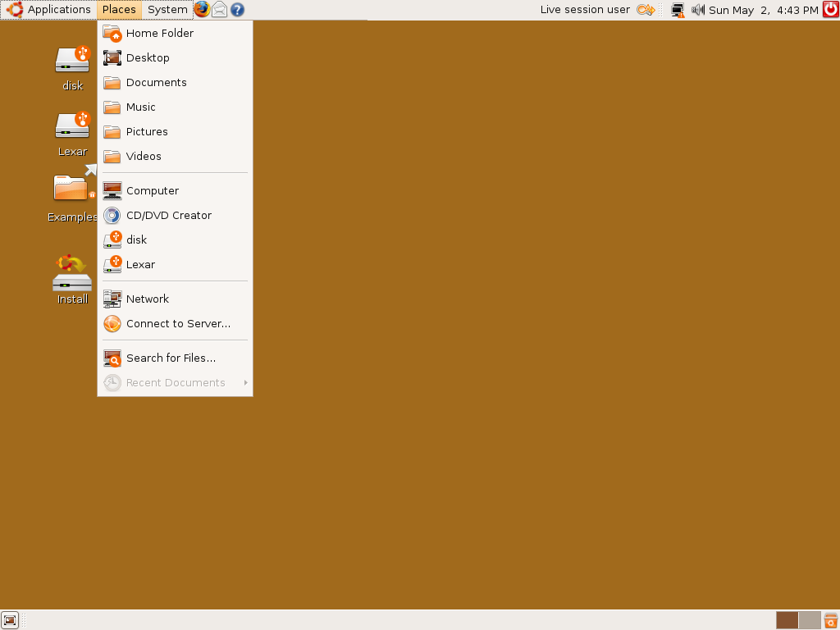Click the Recent Documents clock icon
The image size is (840, 630).
[112, 382]
